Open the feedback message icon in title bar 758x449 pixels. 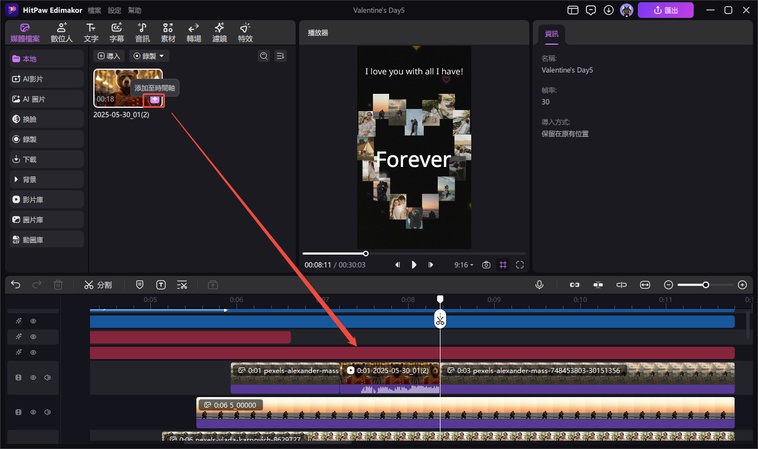click(x=591, y=10)
